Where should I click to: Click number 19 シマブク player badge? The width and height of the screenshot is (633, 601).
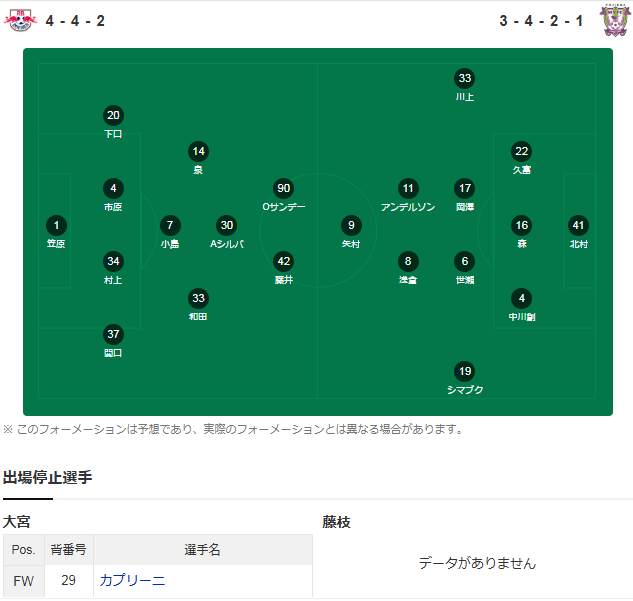click(464, 371)
